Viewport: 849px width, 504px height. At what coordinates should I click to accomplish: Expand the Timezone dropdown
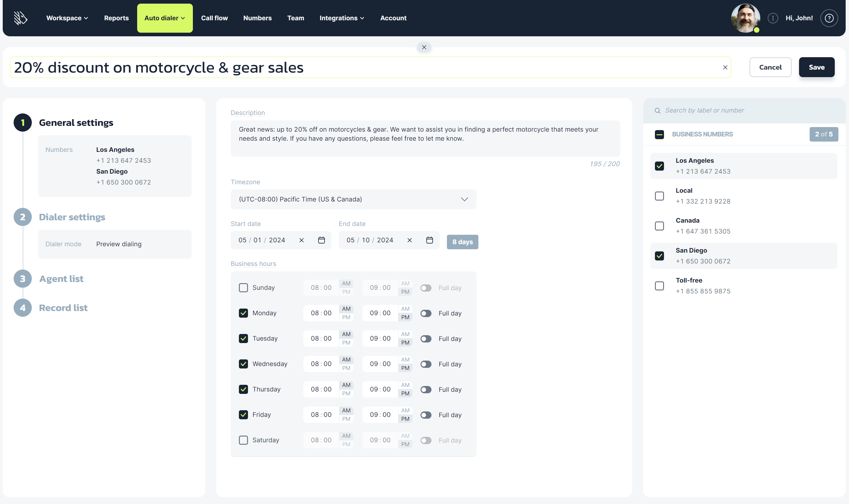click(353, 199)
